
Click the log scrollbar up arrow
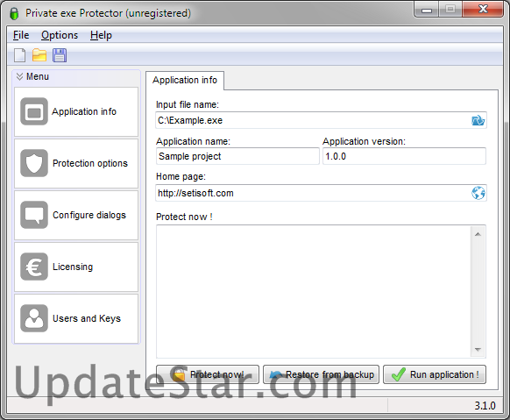point(478,234)
